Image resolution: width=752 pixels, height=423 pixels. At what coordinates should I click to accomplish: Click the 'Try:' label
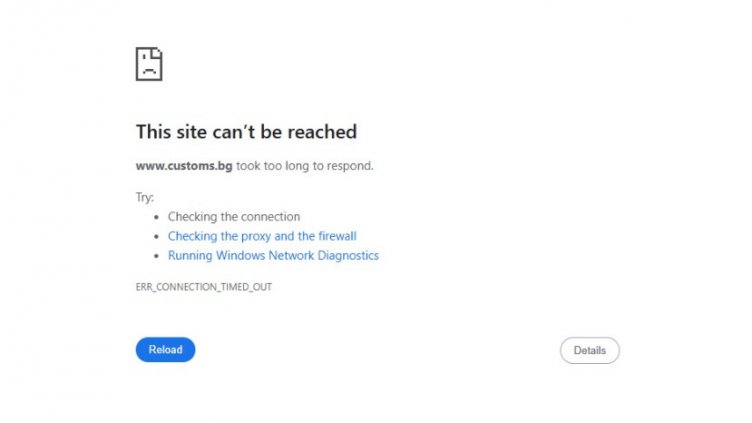pyautogui.click(x=145, y=197)
